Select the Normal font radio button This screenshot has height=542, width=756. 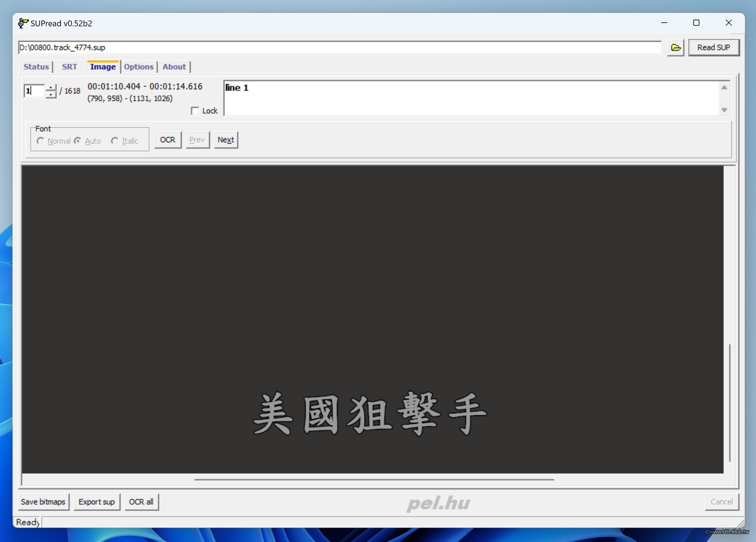pos(40,141)
